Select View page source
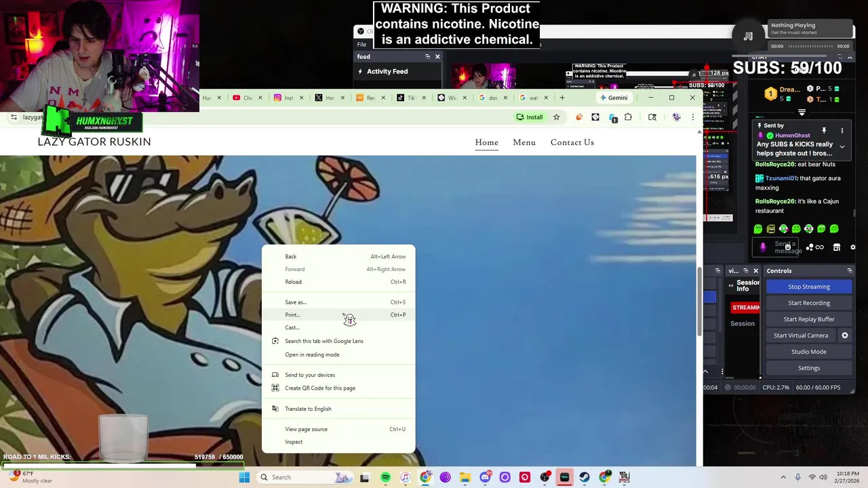Image resolution: width=868 pixels, height=488 pixels. 338,429
